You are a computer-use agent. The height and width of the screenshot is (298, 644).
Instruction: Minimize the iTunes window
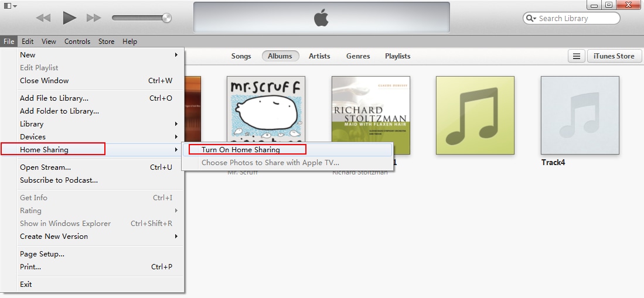click(x=594, y=5)
